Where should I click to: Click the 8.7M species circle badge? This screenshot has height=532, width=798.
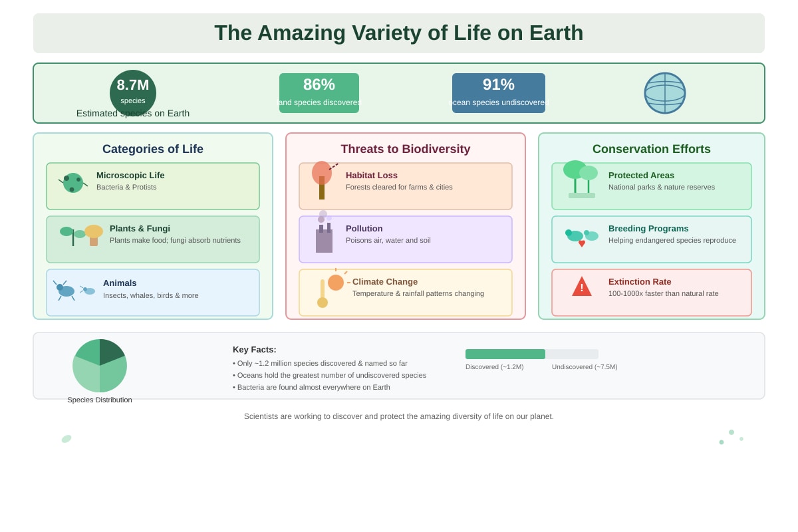pyautogui.click(x=133, y=93)
